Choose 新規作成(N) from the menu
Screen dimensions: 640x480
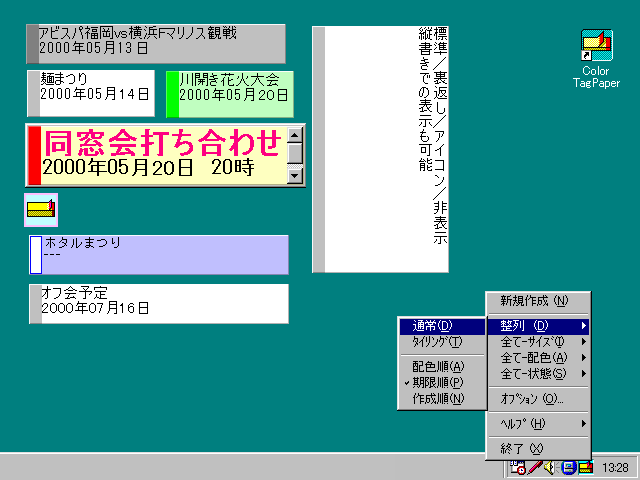click(538, 301)
